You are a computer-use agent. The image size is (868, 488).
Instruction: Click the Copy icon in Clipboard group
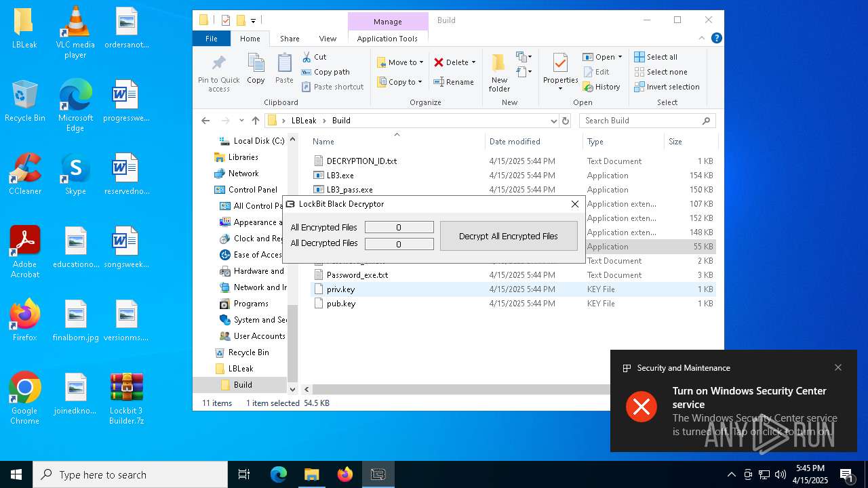tap(256, 69)
